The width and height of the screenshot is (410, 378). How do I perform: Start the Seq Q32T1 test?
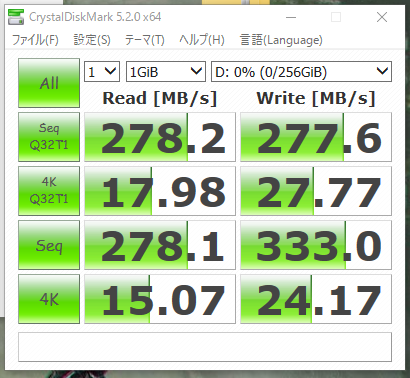(x=49, y=137)
